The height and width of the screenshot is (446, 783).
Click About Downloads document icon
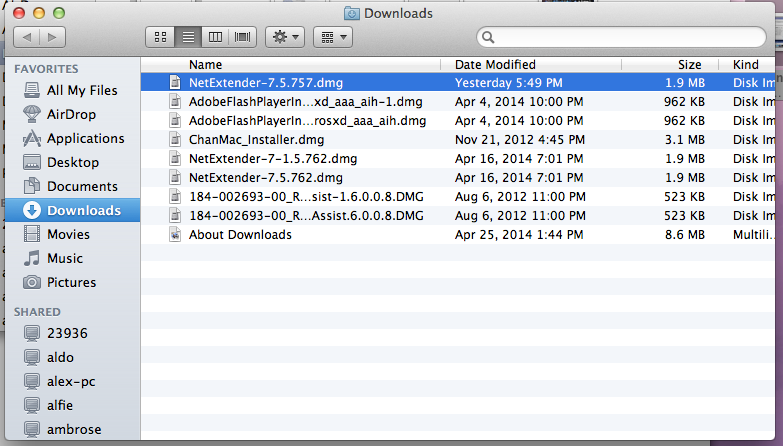175,234
